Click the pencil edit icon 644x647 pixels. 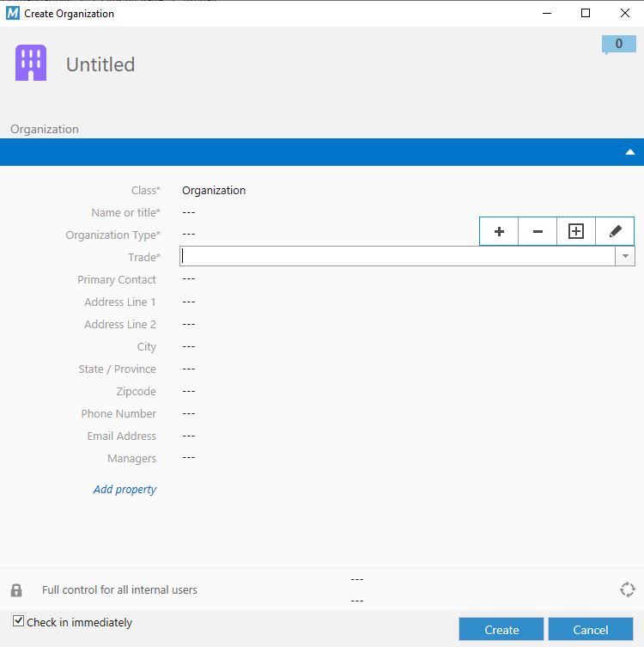615,232
